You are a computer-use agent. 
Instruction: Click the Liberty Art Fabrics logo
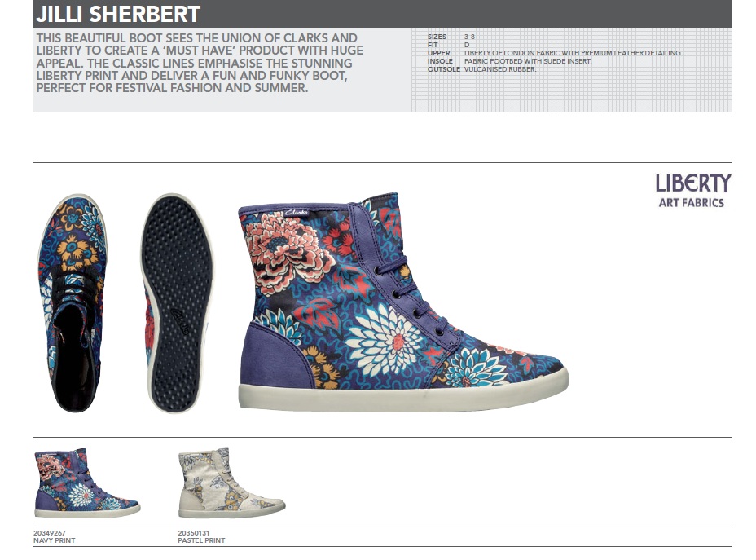[x=692, y=191]
